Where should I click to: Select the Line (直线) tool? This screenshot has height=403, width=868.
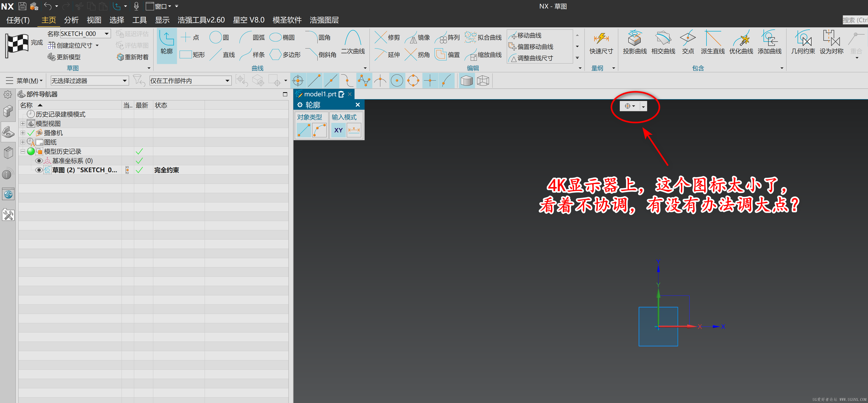[x=222, y=54]
